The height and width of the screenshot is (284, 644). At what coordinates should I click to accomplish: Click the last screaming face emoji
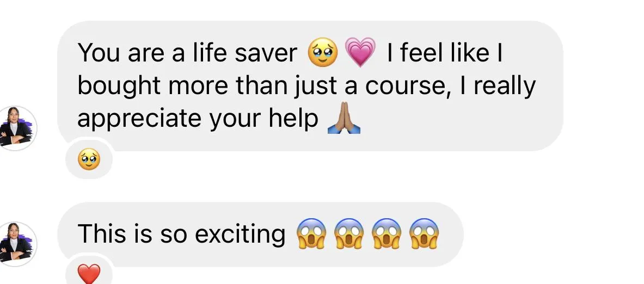(424, 233)
